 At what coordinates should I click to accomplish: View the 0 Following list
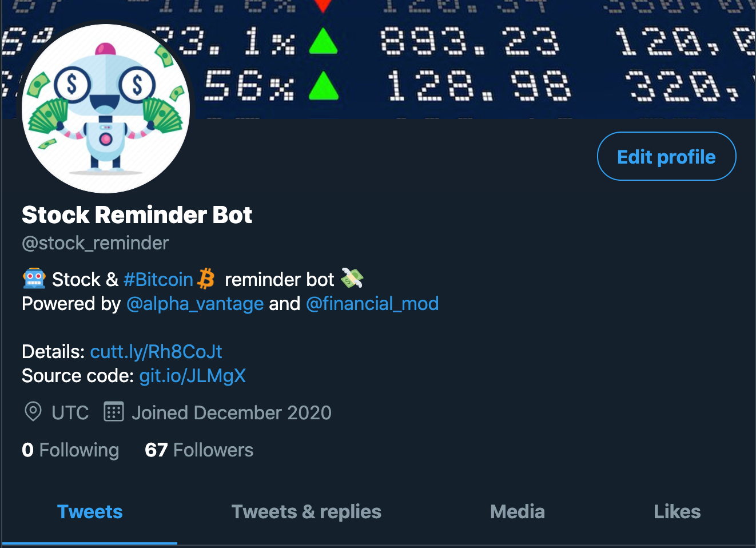[x=70, y=450]
